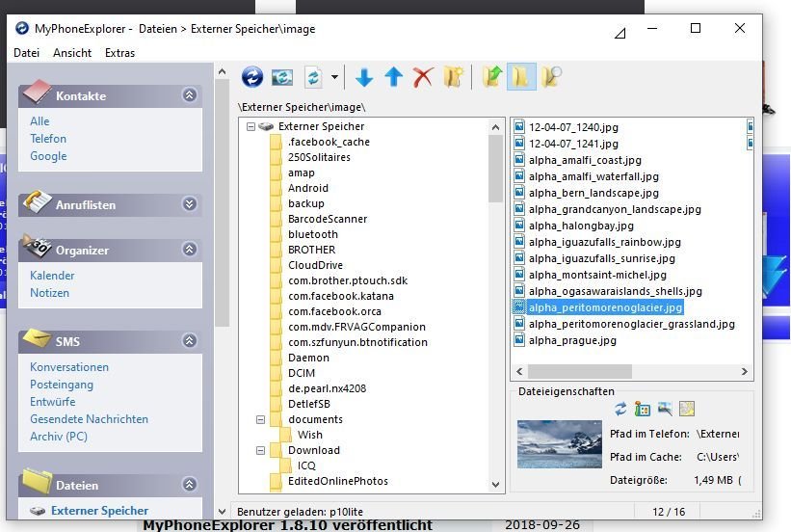Click the set-as-wallpaper image icon in Dateieigenschaften

[x=665, y=409]
